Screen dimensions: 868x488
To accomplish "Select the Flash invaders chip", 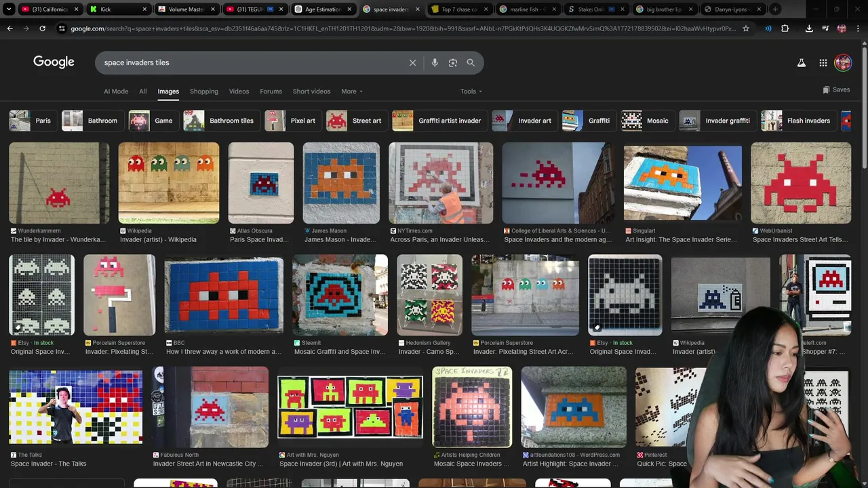I will [x=797, y=121].
